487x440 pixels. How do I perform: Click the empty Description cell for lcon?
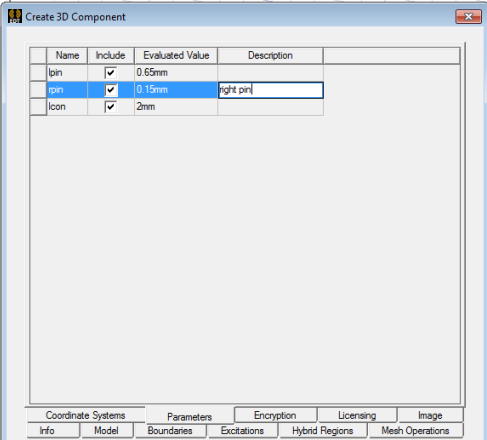tap(270, 107)
